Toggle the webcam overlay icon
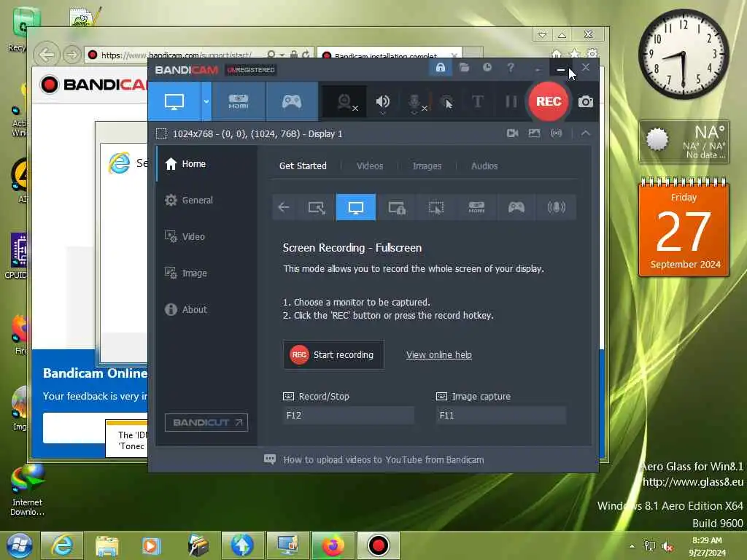Screen dimensions: 747x560 pyautogui.click(x=345, y=102)
